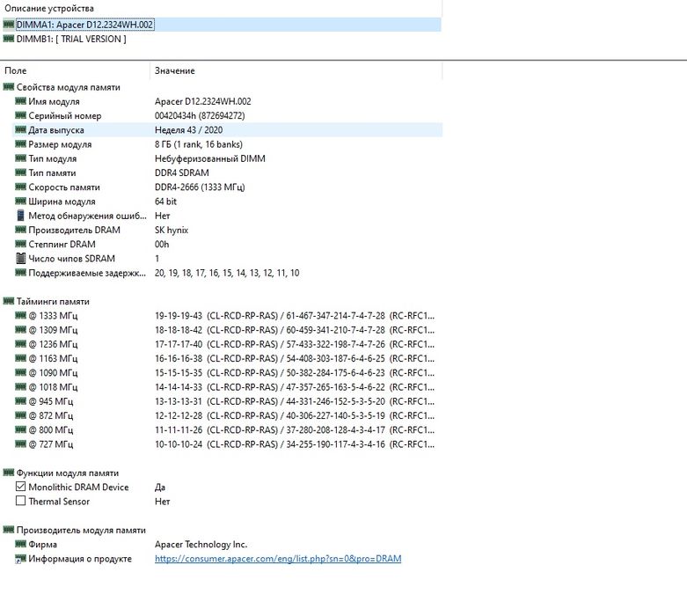
Task: Click the icon beside Свойства модуля памяти group
Action: (8, 87)
